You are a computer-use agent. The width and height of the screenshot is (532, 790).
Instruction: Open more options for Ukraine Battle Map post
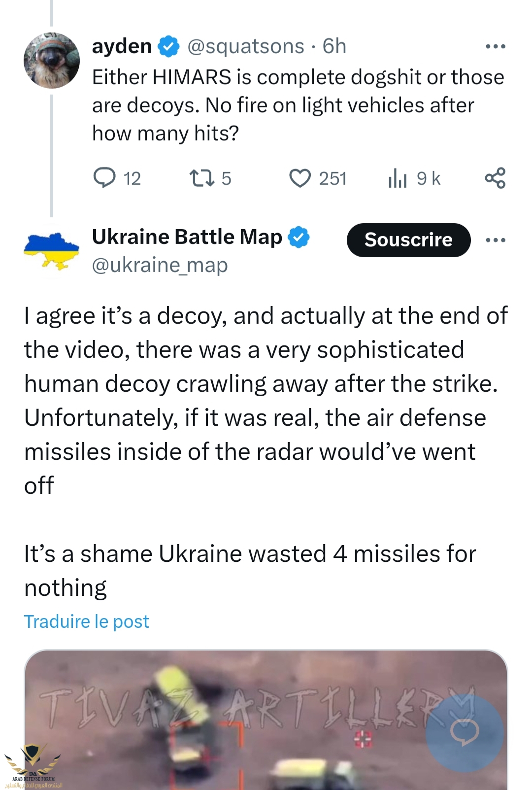pyautogui.click(x=495, y=240)
